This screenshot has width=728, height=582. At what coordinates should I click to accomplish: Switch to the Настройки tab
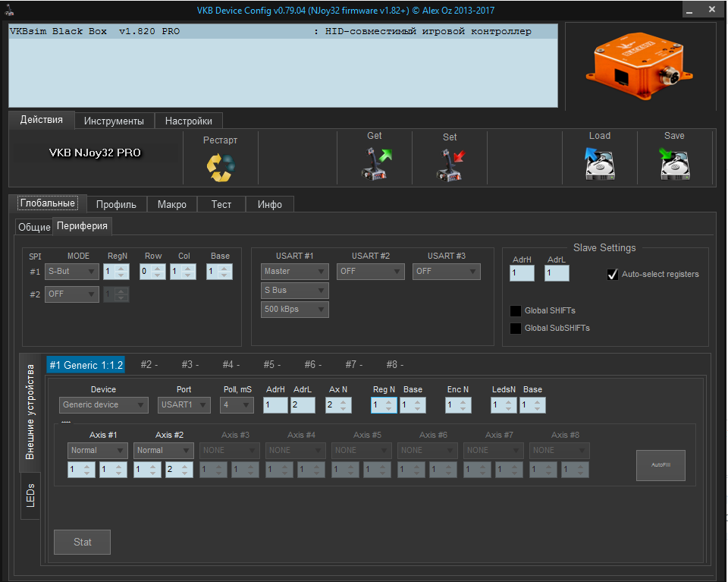coord(189,121)
